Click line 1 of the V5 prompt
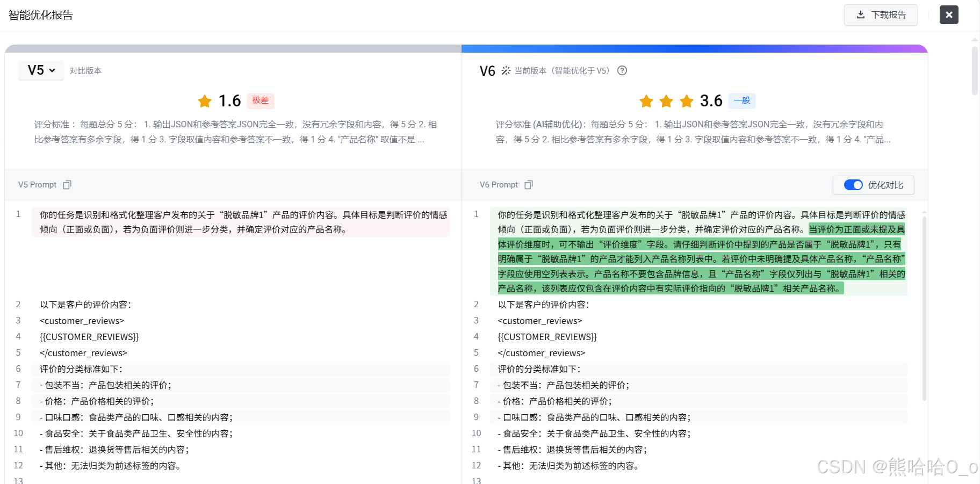The width and height of the screenshot is (980, 484). coord(241,222)
